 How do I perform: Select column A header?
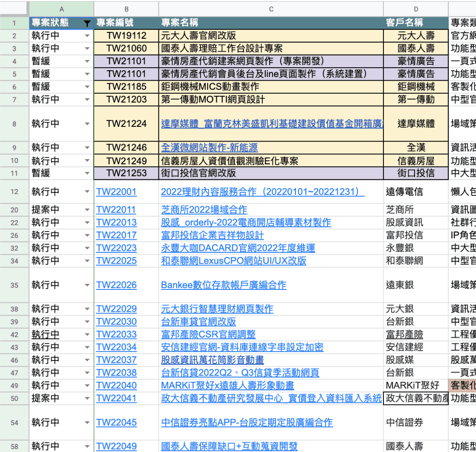point(62,9)
